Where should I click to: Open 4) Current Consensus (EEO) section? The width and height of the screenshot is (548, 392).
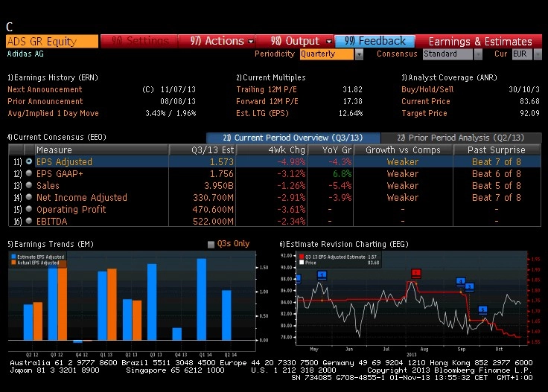[57, 137]
